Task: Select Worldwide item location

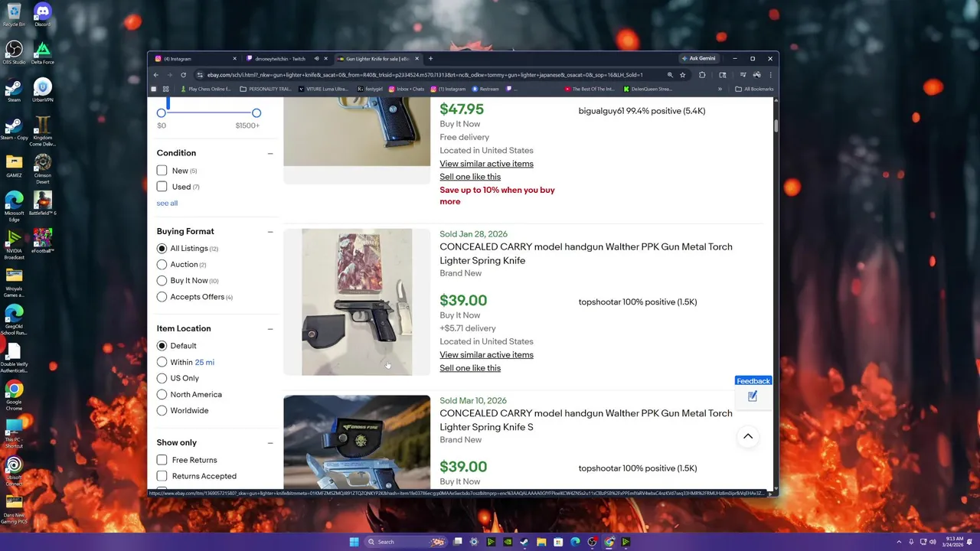Action: [162, 410]
